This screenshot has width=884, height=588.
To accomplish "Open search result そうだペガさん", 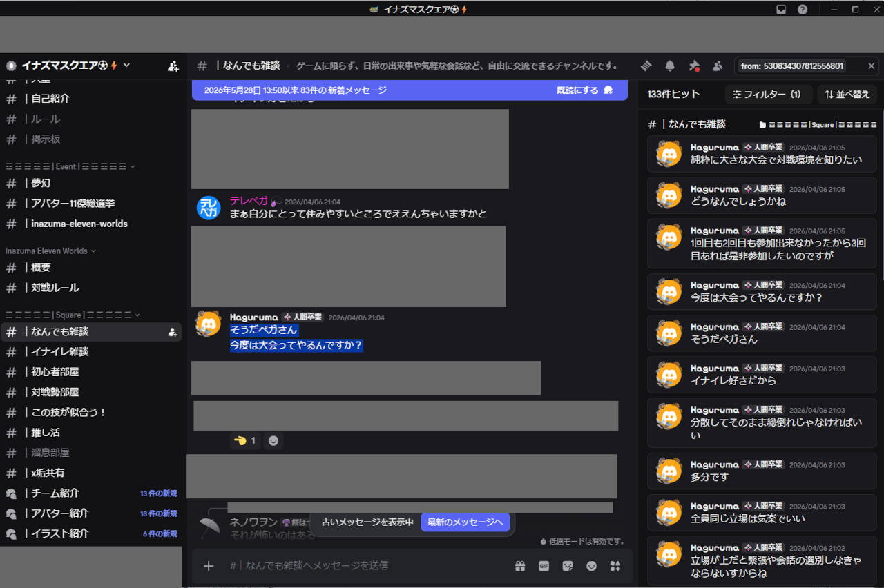I will [x=762, y=333].
